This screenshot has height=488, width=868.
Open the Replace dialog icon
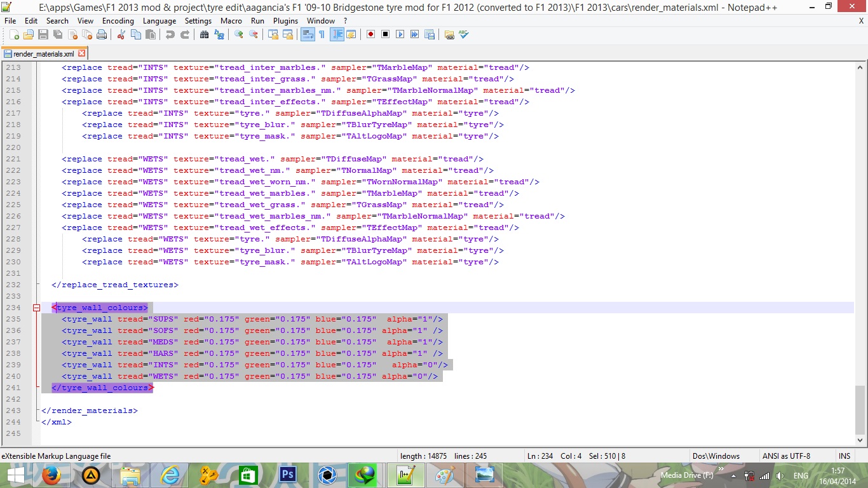[x=219, y=34]
